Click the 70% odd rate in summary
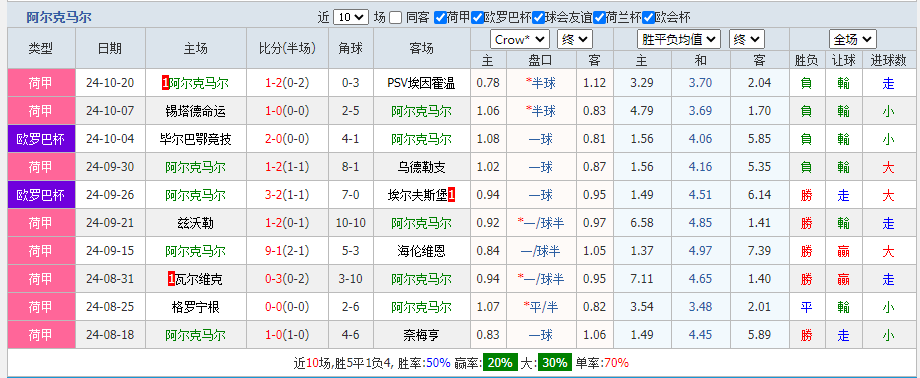920x378 pixels. pyautogui.click(x=616, y=363)
